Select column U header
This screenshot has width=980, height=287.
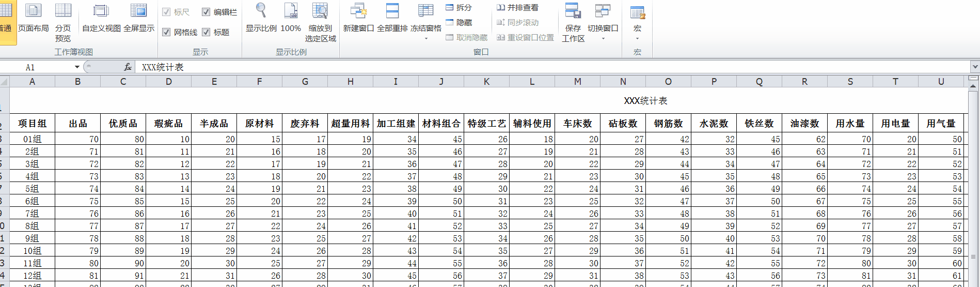pos(941,81)
